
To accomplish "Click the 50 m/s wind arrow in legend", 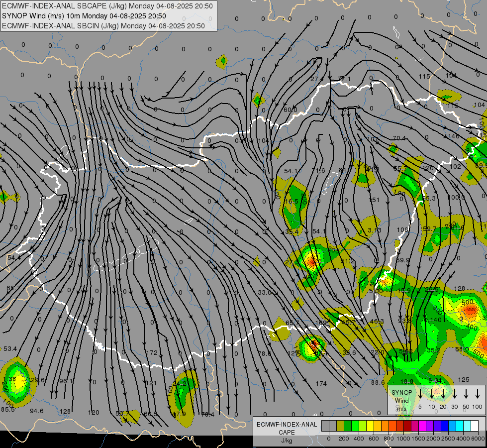I will point(466,393).
